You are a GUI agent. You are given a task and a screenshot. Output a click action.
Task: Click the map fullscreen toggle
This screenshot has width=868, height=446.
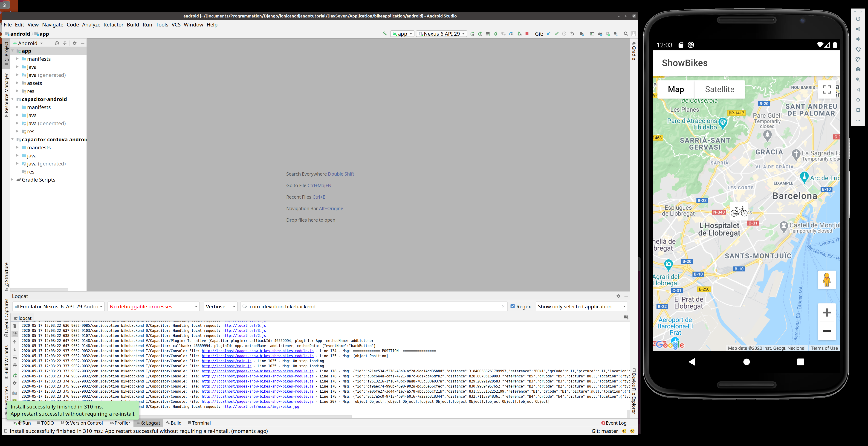tap(827, 89)
